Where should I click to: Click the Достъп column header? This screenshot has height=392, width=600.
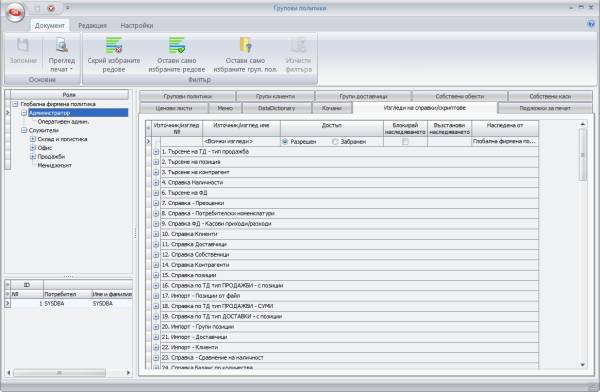332,128
